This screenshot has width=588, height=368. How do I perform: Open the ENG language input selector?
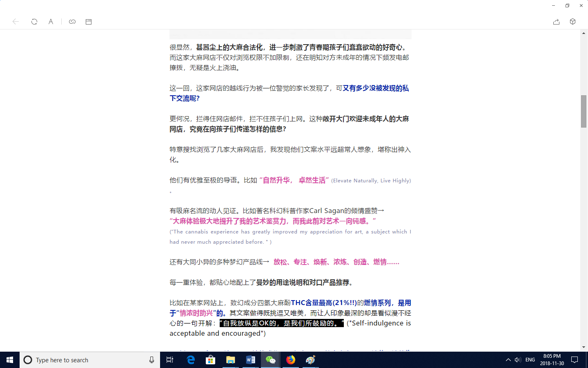[530, 360]
